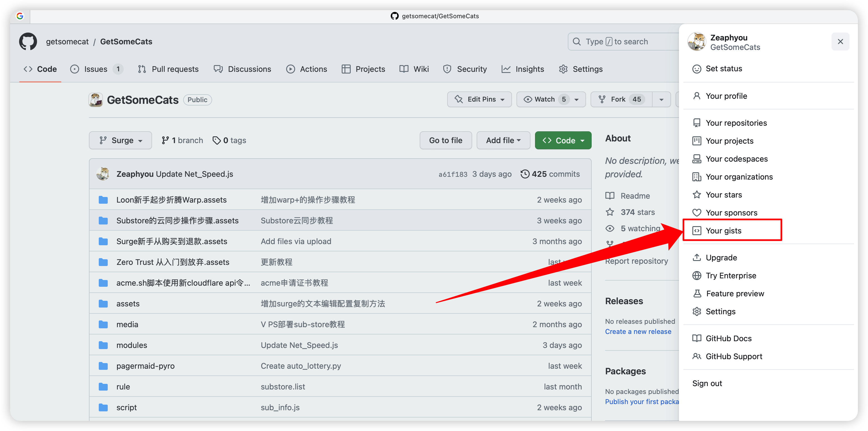This screenshot has width=868, height=431.
Task: Click the modules folder icon
Action: 103,345
